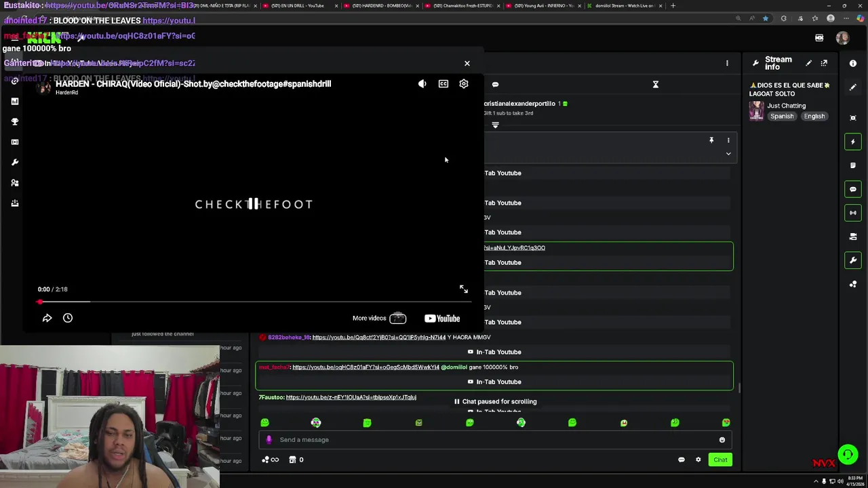
Task: Edit Stream info with pencil icon
Action: (808, 63)
